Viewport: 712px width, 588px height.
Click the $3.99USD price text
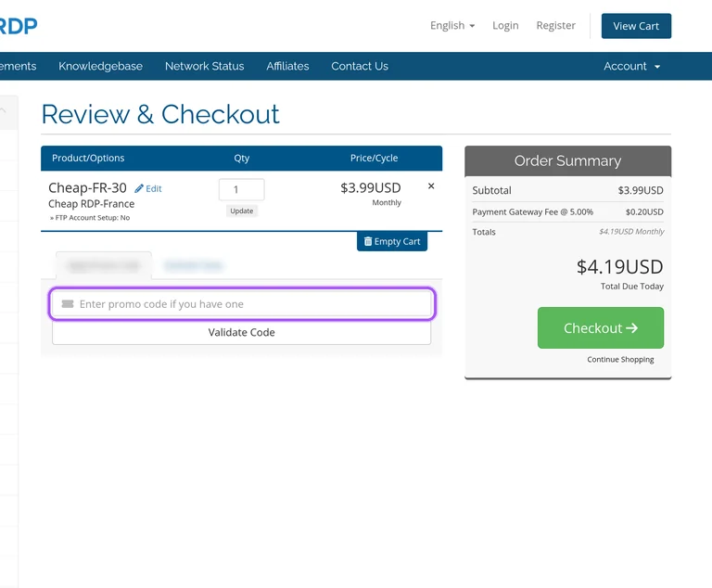(x=371, y=187)
